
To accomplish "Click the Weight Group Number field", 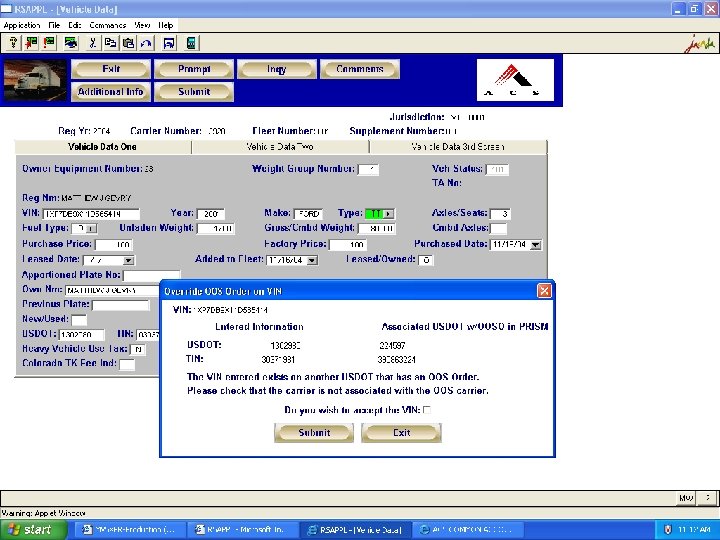I will point(368,169).
